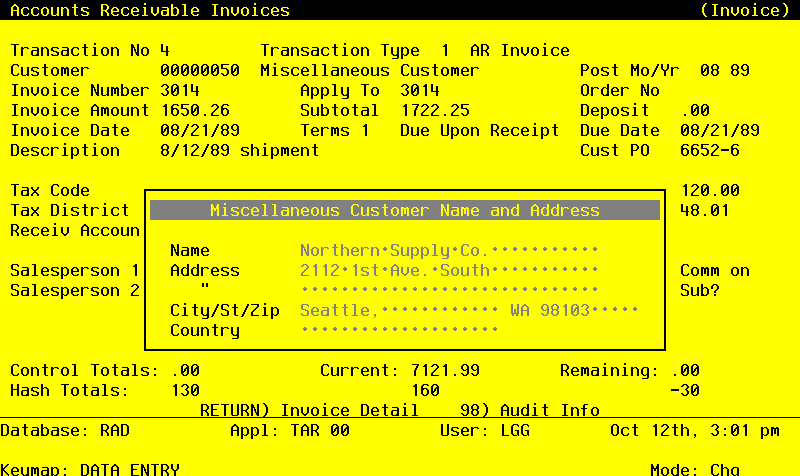
Task: Click the Due Date value 08/21/89
Action: (x=719, y=130)
